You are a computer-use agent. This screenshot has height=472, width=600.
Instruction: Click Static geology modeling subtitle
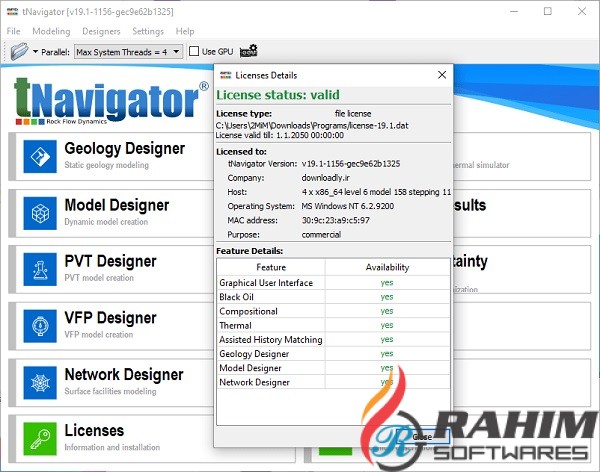pos(106,165)
